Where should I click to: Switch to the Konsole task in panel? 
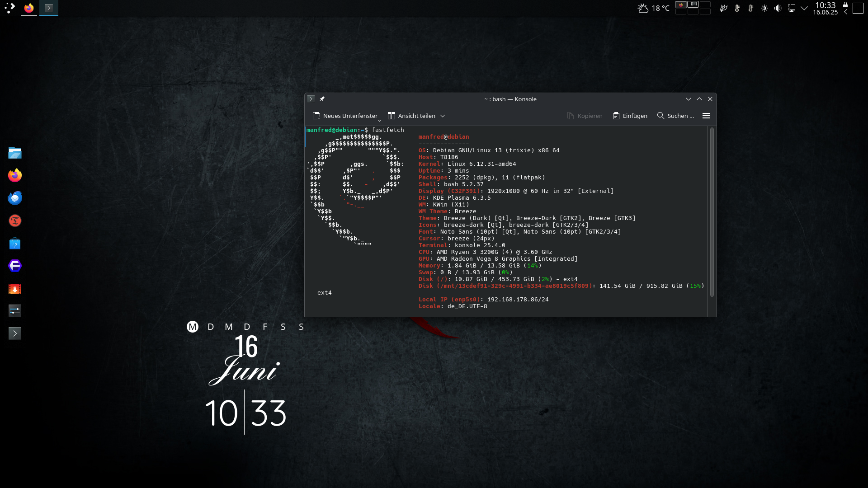coord(49,8)
